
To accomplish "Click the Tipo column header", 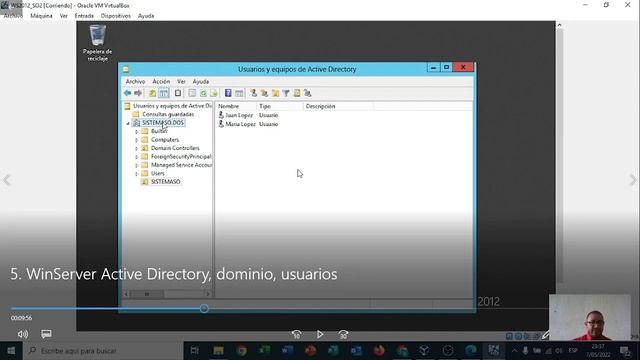I will [x=280, y=106].
